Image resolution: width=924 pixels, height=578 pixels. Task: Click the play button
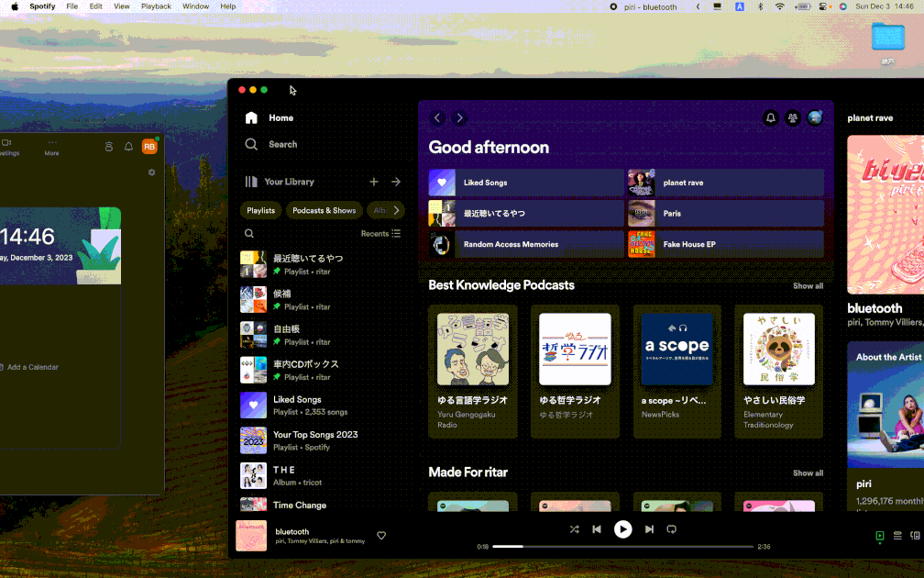[x=622, y=529]
